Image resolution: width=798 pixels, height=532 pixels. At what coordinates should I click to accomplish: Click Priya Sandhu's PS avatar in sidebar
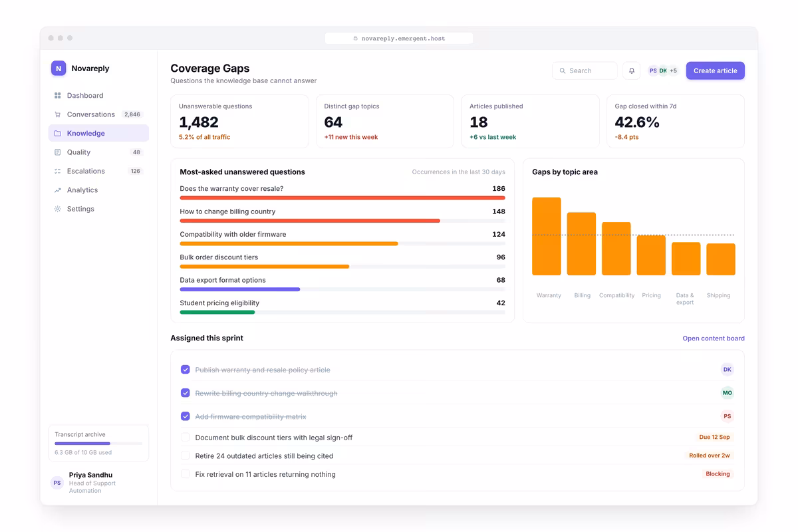(57, 483)
